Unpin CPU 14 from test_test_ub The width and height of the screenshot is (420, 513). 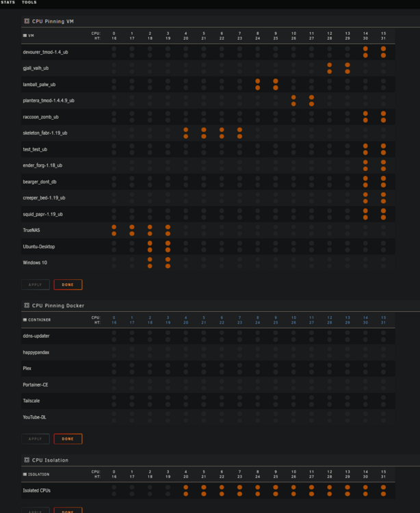(365, 146)
